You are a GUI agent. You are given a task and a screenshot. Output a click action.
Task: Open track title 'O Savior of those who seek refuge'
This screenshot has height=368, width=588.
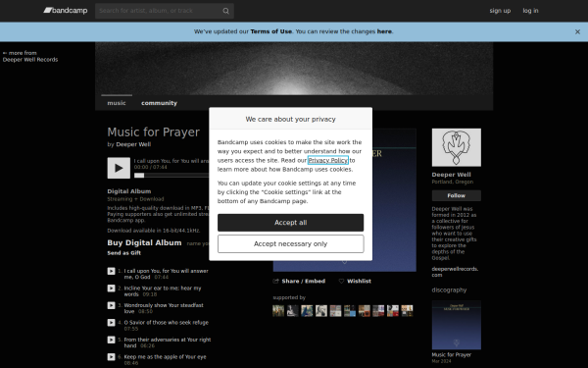[167, 323]
